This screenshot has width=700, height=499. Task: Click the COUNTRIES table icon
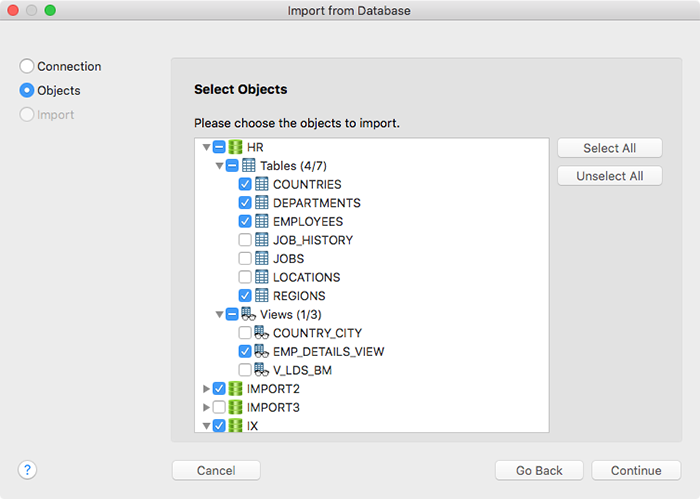(x=262, y=184)
